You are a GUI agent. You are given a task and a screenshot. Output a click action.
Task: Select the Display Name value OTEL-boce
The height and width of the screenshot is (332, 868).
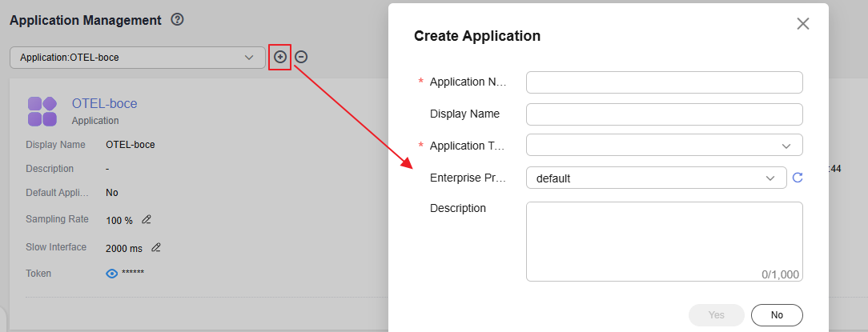[130, 145]
